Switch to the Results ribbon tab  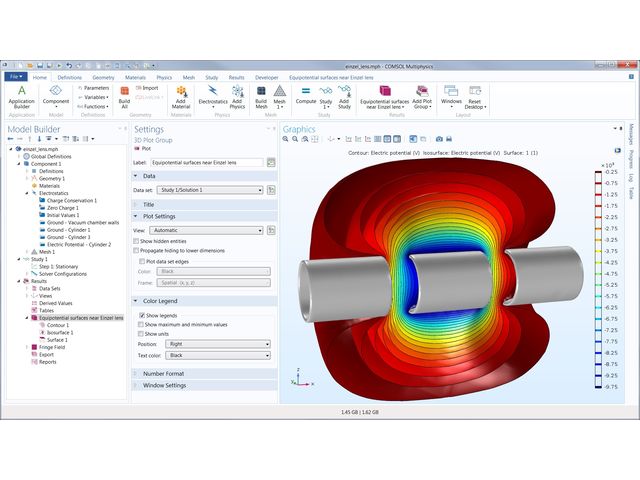coord(236,76)
